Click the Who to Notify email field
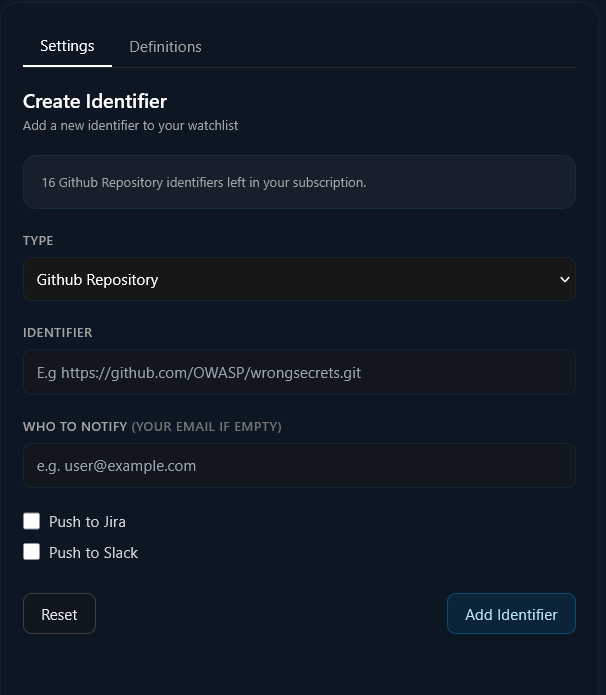The width and height of the screenshot is (606, 695). (x=299, y=466)
